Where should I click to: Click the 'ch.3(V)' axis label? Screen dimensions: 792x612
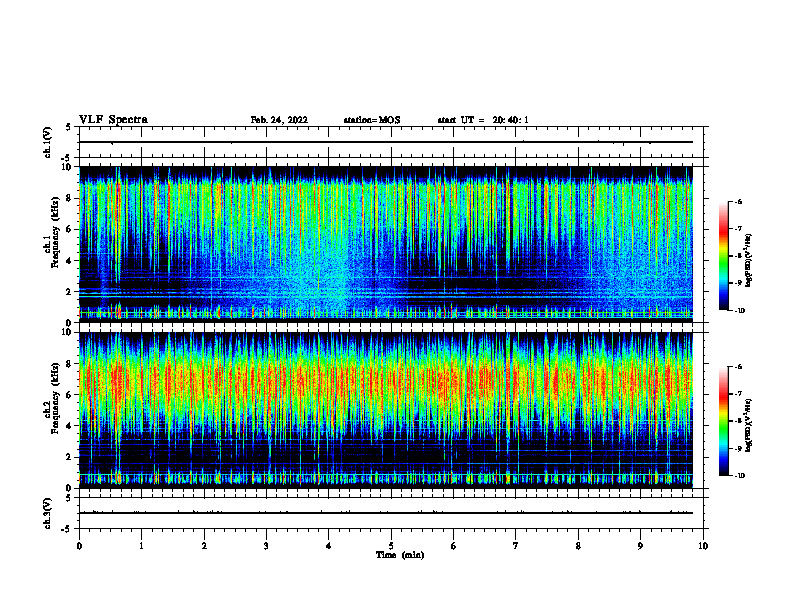click(47, 513)
